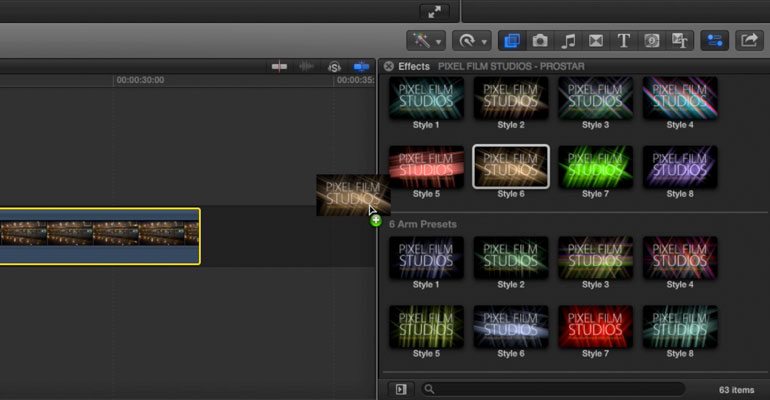The image size is (770, 400).
Task: Open the Music and Sound browser
Action: tap(568, 41)
